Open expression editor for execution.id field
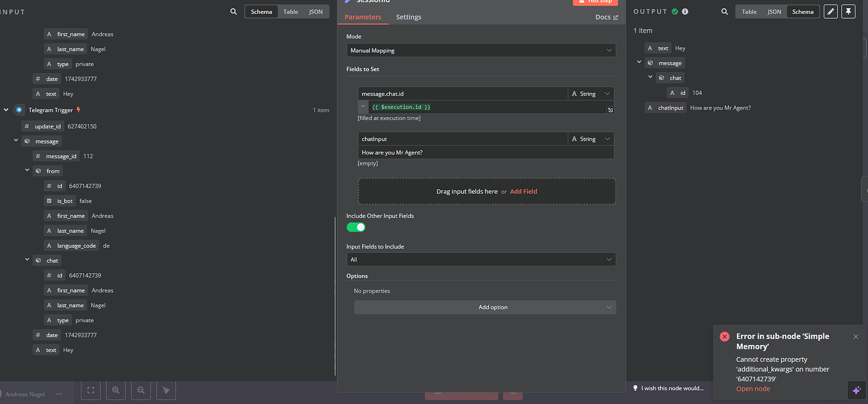868x404 pixels. pyautogui.click(x=609, y=109)
